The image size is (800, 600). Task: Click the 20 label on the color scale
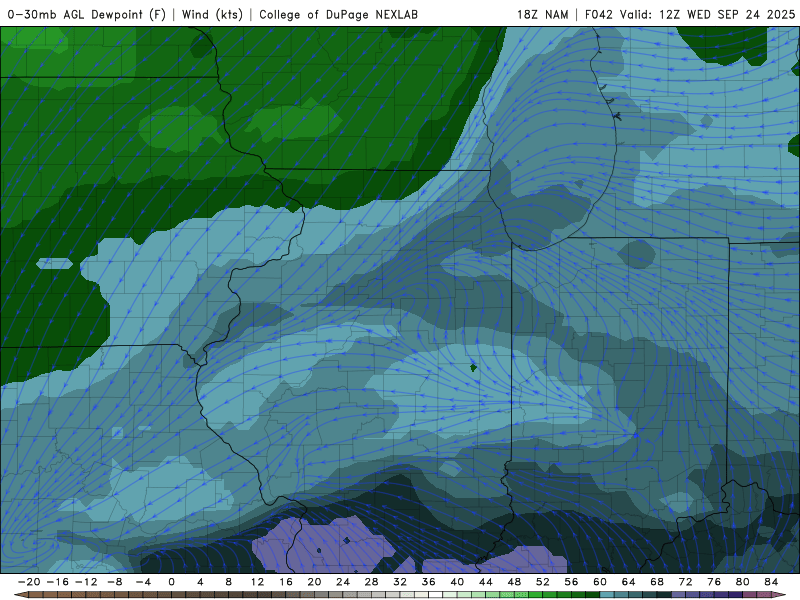[x=314, y=582]
